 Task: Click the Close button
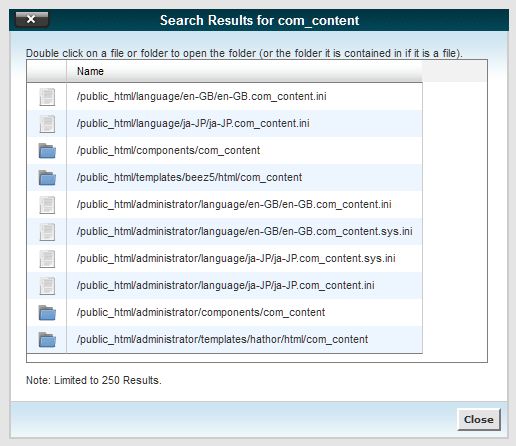pyautogui.click(x=479, y=419)
